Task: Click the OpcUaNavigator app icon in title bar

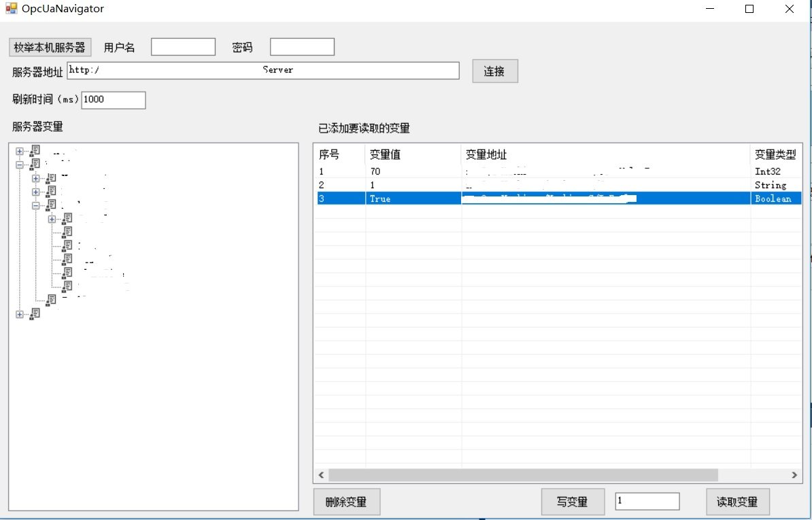Action: tap(11, 9)
